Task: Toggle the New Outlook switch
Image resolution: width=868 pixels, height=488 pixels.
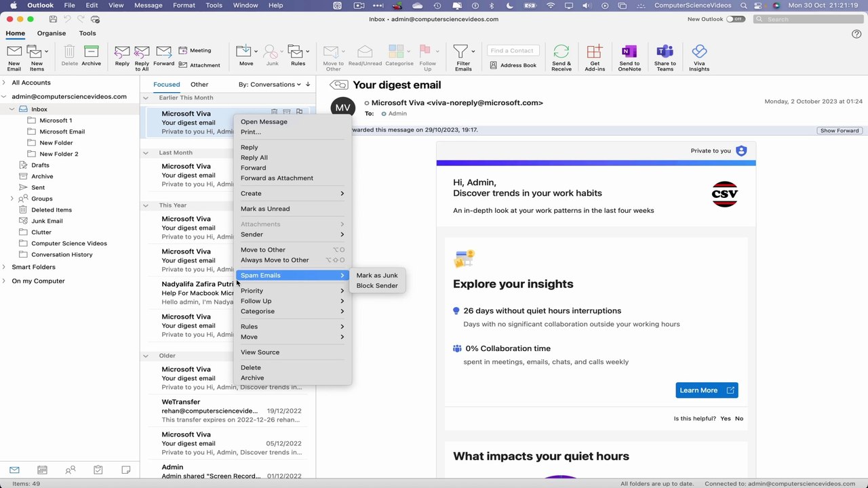Action: (x=735, y=19)
